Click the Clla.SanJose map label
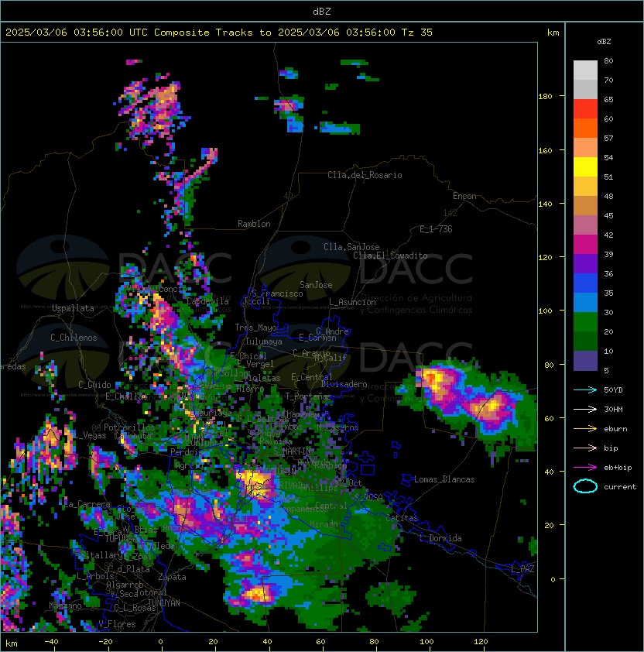The image size is (644, 652). [351, 247]
